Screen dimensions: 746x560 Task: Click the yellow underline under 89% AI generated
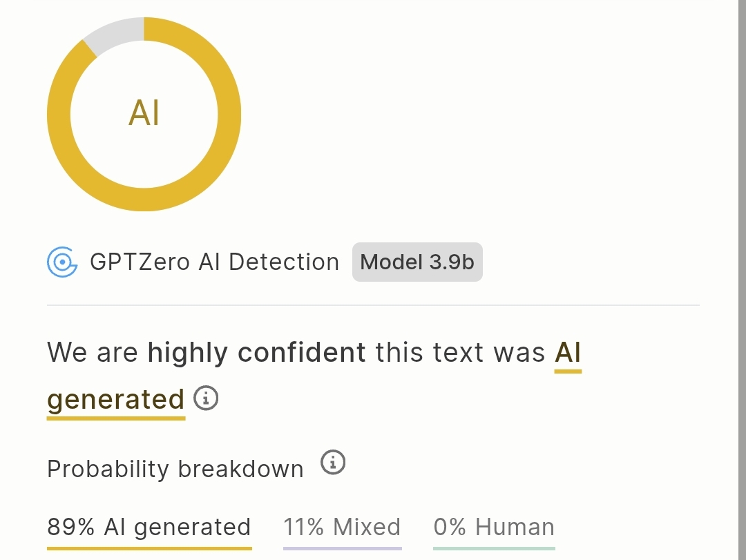click(x=149, y=548)
